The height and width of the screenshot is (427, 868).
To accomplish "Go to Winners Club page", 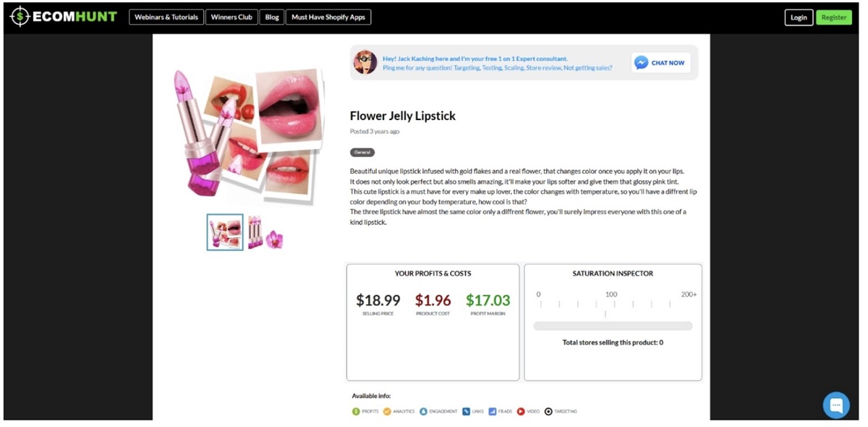I will click(231, 17).
